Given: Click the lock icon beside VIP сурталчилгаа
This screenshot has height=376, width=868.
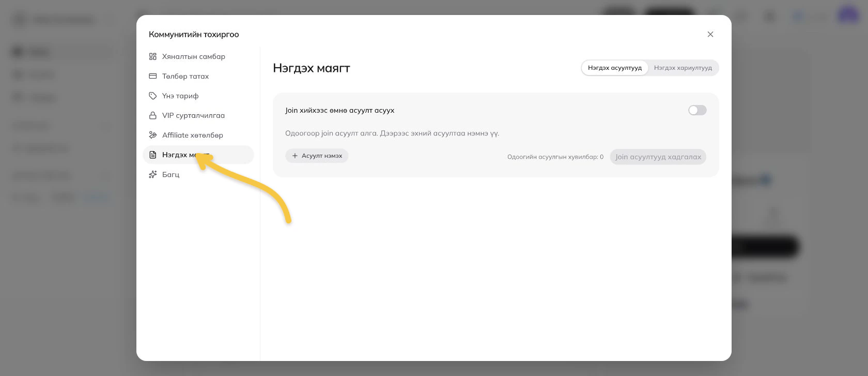Looking at the screenshot, I should [x=152, y=115].
